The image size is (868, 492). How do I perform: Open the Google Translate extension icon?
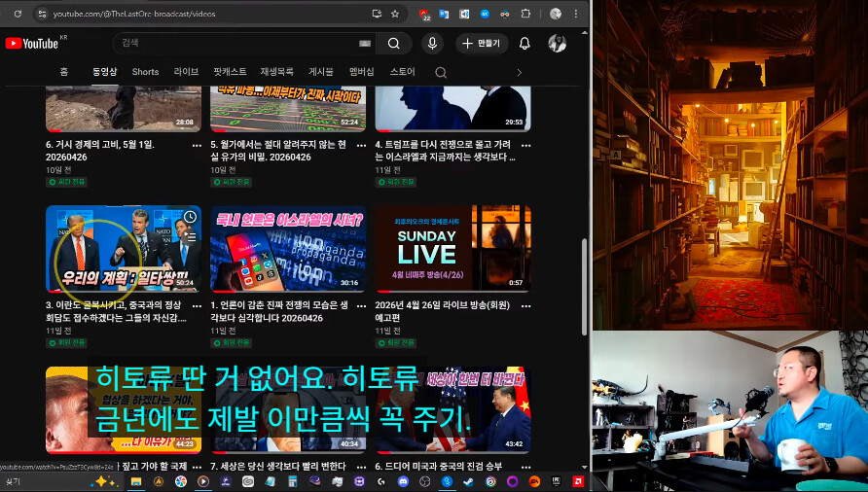444,14
